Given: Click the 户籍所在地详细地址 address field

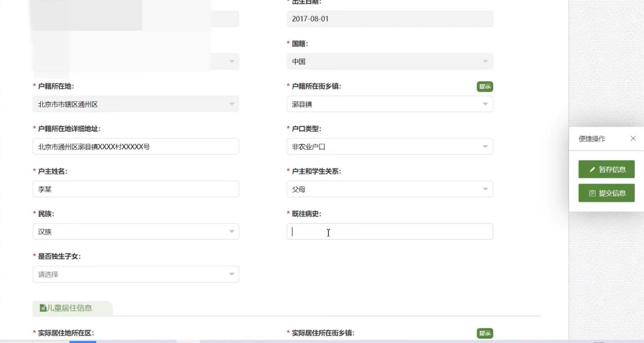Looking at the screenshot, I should click(x=136, y=147).
